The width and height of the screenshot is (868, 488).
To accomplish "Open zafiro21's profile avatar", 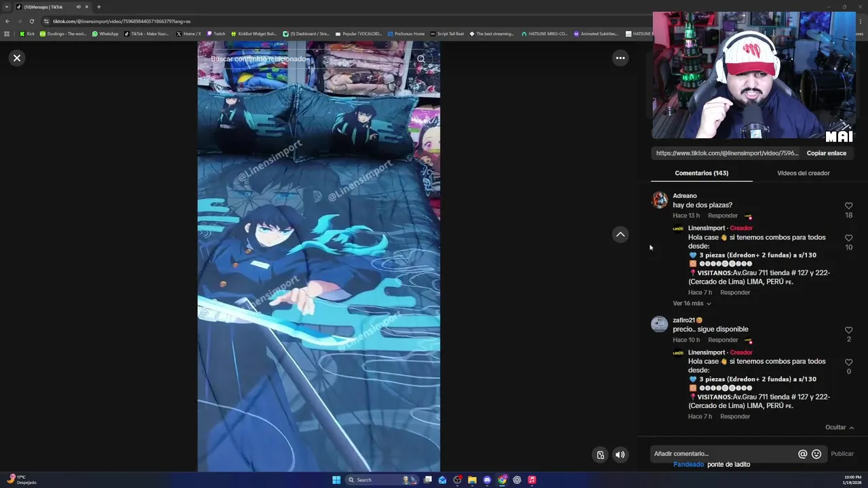I will tap(659, 324).
